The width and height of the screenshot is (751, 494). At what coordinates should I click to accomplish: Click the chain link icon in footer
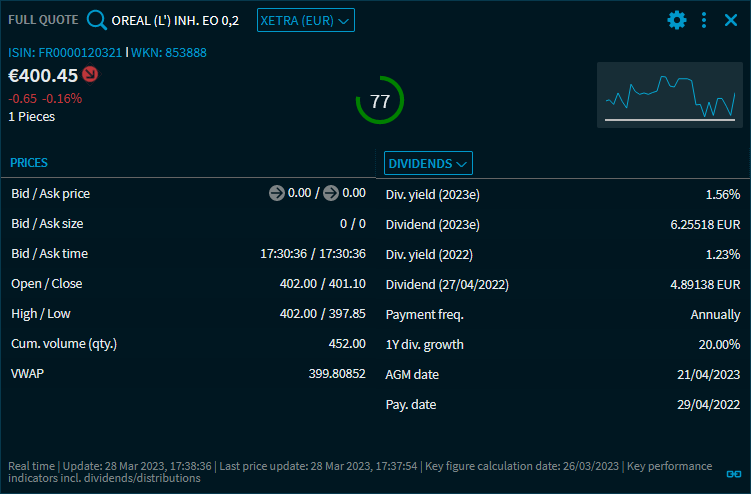[733, 473]
